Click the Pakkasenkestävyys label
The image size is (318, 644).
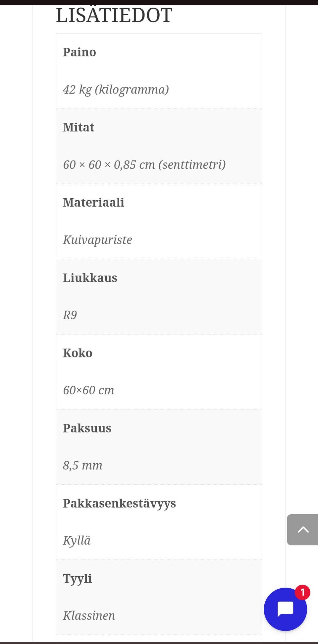tap(120, 504)
